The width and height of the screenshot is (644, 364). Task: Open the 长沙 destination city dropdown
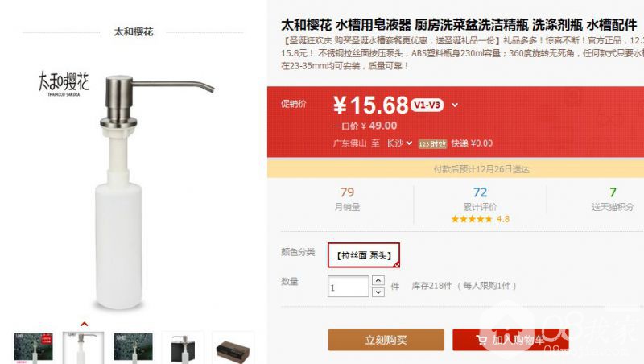pyautogui.click(x=398, y=143)
